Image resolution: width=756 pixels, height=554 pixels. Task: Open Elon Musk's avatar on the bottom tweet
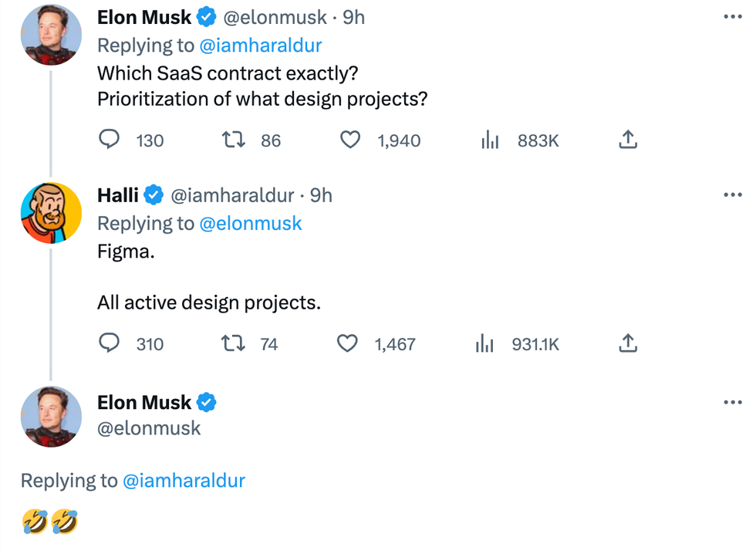(51, 417)
